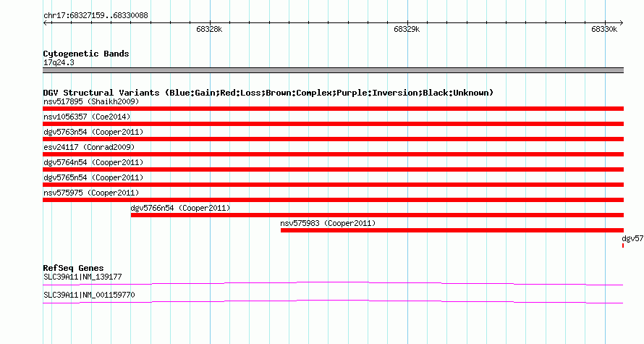Click the nsv575975 (Cooper2011) variant label

coord(91,193)
